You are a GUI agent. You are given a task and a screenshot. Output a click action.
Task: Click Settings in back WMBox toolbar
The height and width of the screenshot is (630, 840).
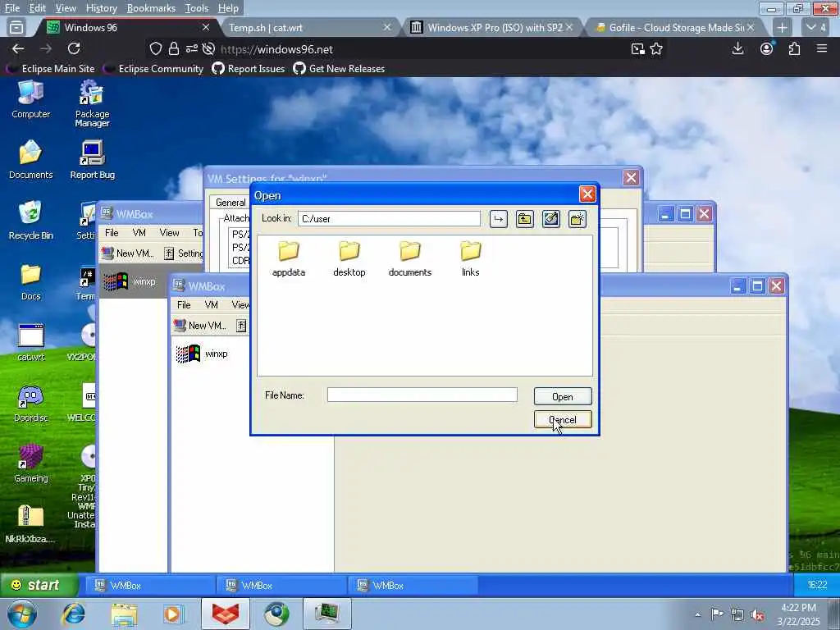pos(183,253)
